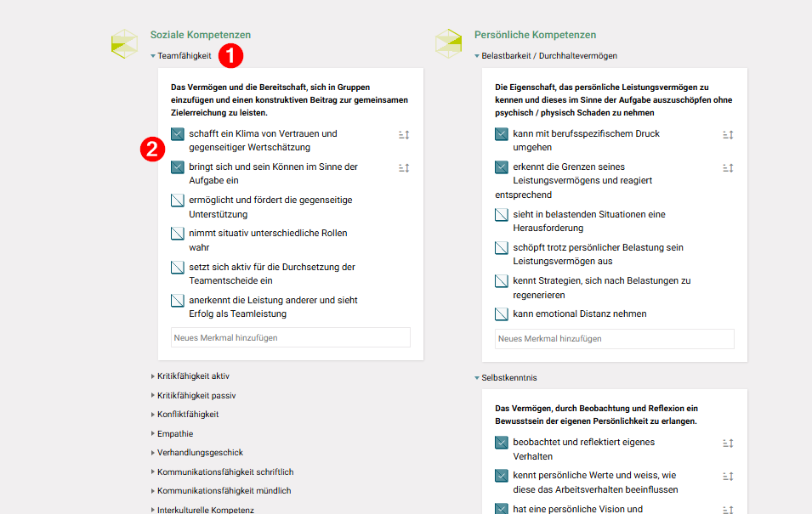Click the Soziale Kompetenzen hexagon icon
Image resolution: width=812 pixels, height=514 pixels.
(124, 43)
